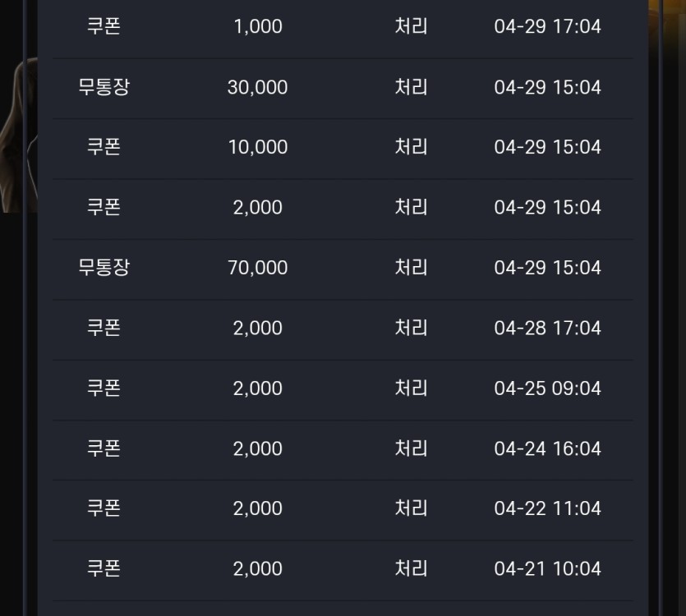Click 처리 status in the 10,000 row
This screenshot has height=616, width=686.
[x=411, y=147]
